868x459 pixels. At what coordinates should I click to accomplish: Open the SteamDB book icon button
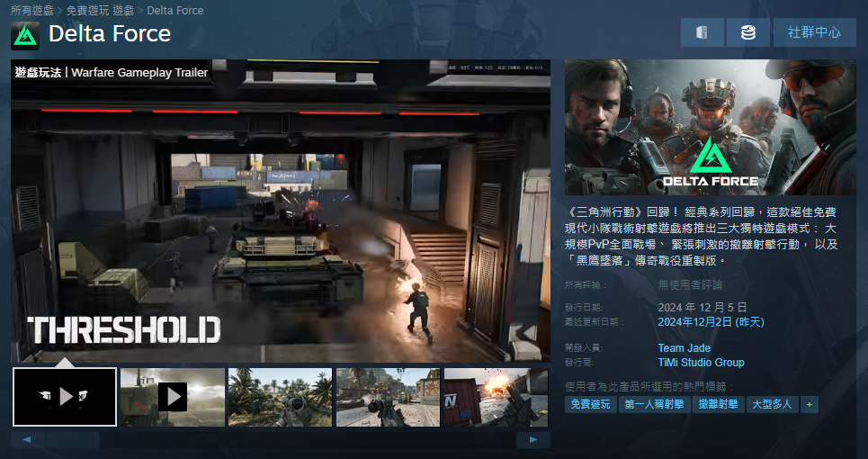pos(702,32)
